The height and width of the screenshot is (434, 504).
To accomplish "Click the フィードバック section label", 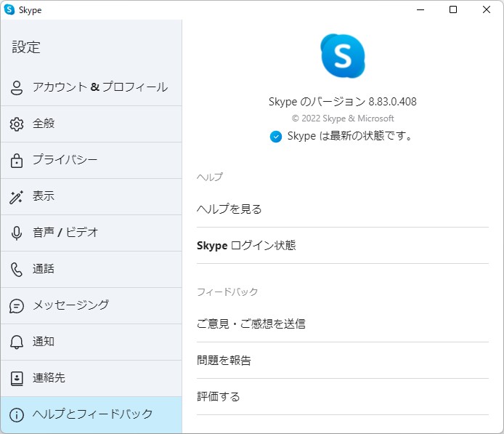I will 227,292.
